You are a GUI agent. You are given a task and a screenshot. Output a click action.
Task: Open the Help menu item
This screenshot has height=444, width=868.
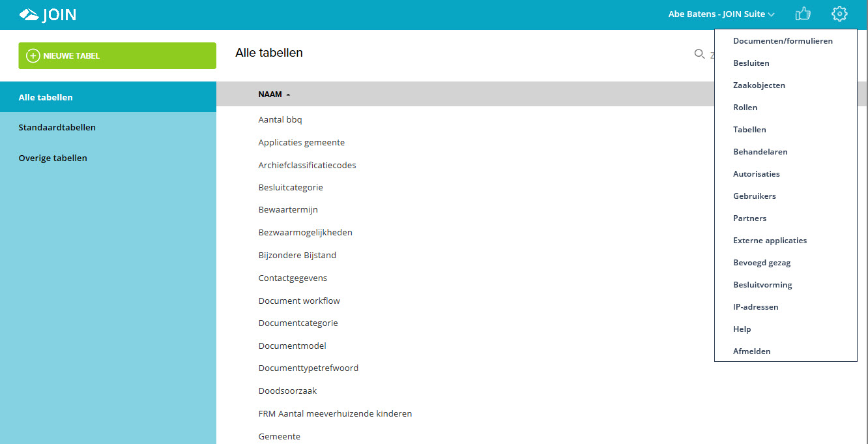(x=742, y=329)
